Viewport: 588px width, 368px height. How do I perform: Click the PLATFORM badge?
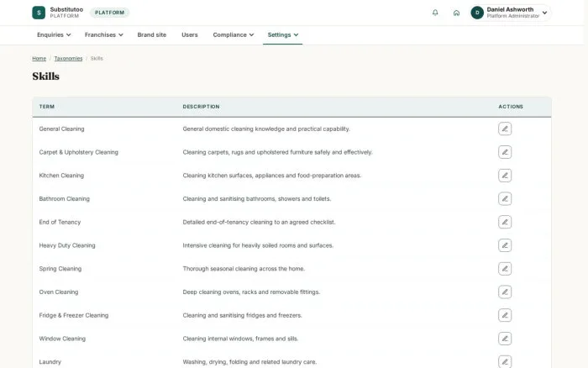click(109, 13)
